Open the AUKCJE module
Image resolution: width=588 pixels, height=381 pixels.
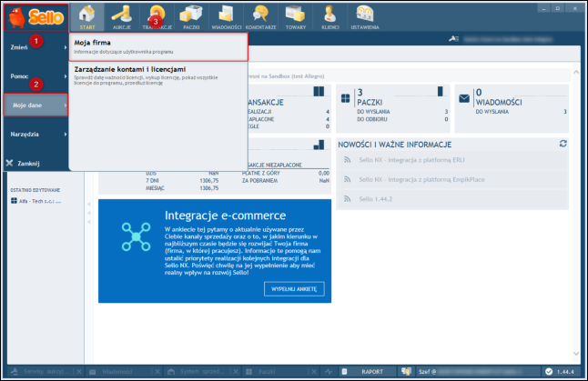[x=121, y=17]
